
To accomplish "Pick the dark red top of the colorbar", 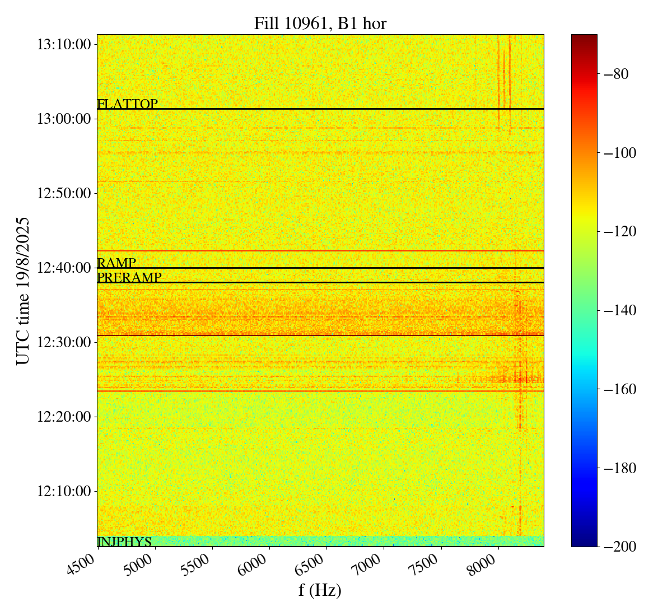I will 584,38.
